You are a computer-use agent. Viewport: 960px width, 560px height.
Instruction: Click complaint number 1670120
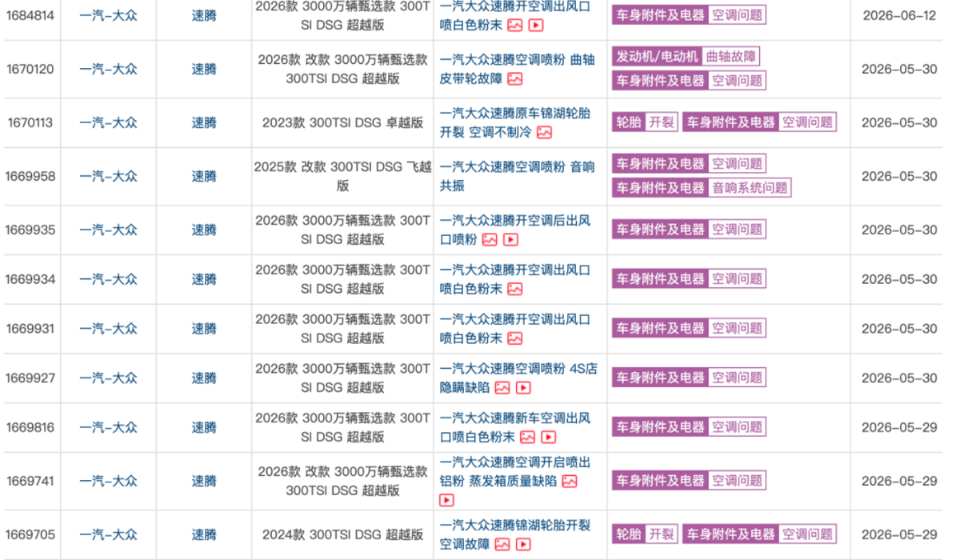(x=30, y=69)
